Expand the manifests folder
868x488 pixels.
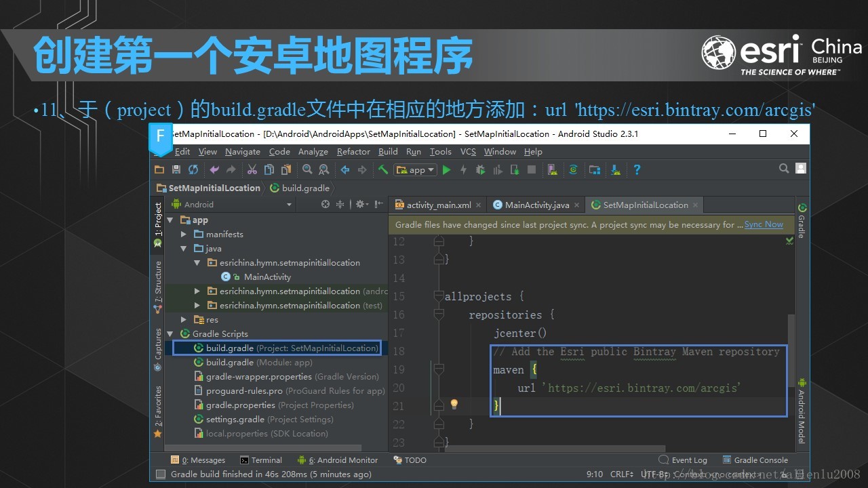184,234
